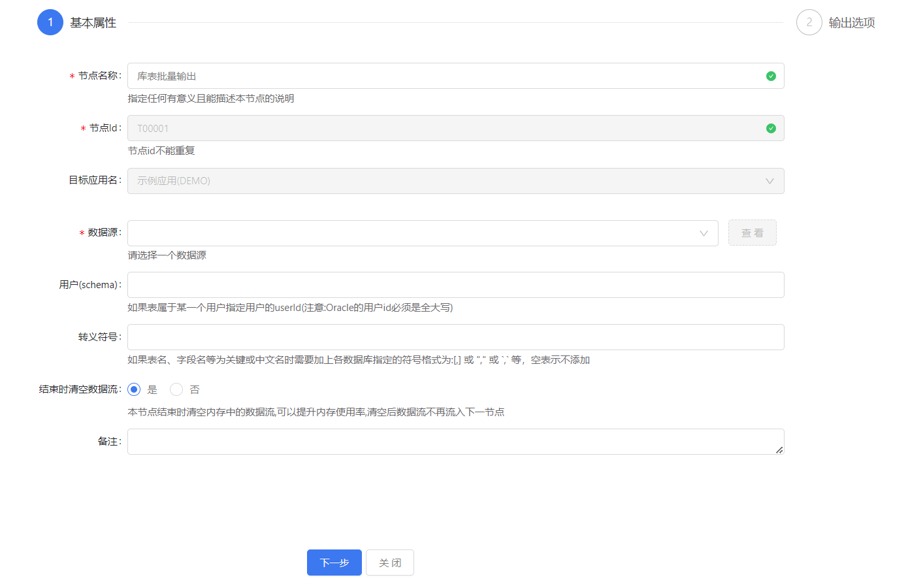
Task: Click step 2 circle icon 输出选项
Action: coord(809,22)
